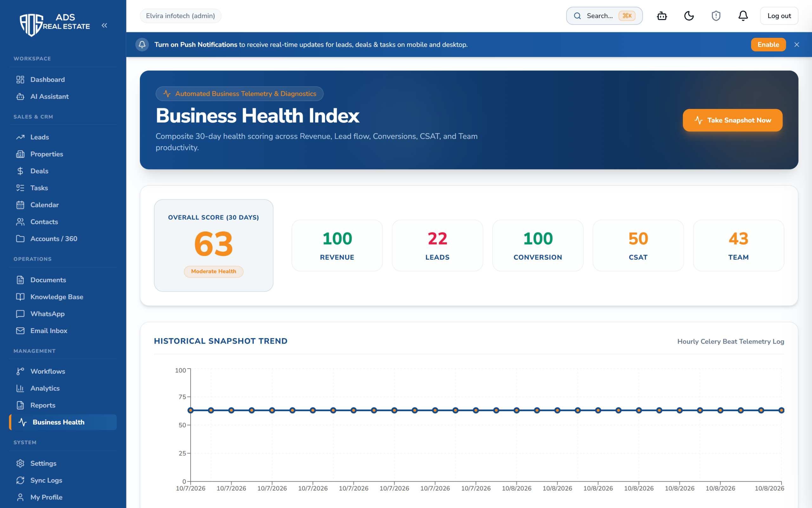The image size is (812, 508).
Task: Click the Reports icon in the sidebar
Action: (x=20, y=405)
